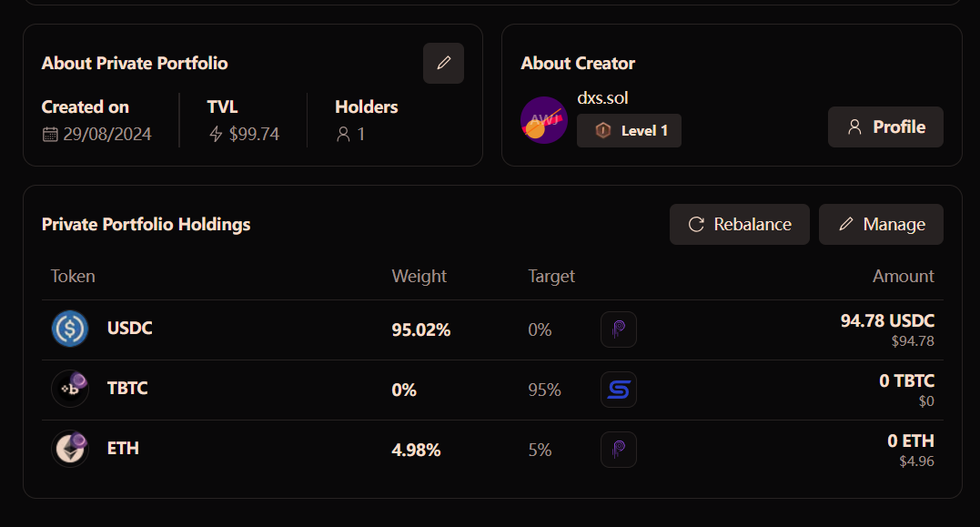Click the Rebalance button
Viewport: 980px width, 527px height.
(x=740, y=225)
